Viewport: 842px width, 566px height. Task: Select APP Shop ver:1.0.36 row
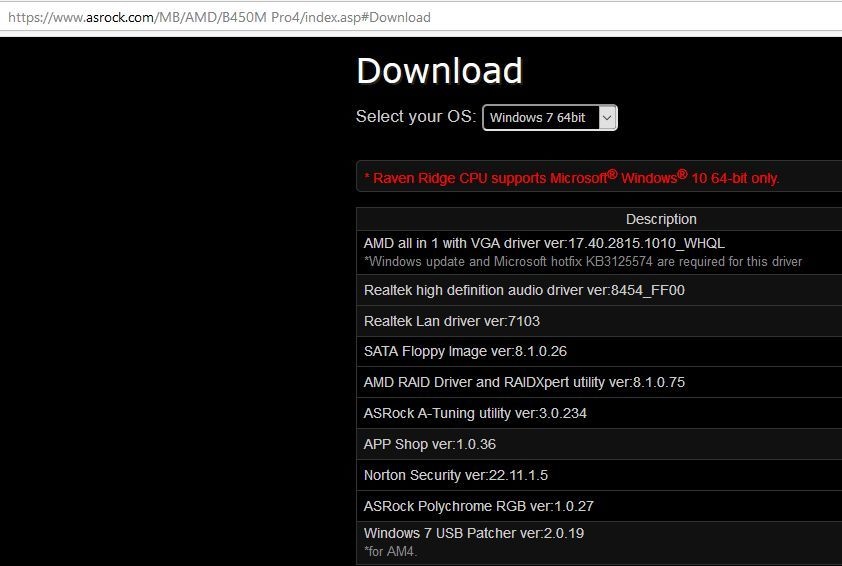pos(599,444)
